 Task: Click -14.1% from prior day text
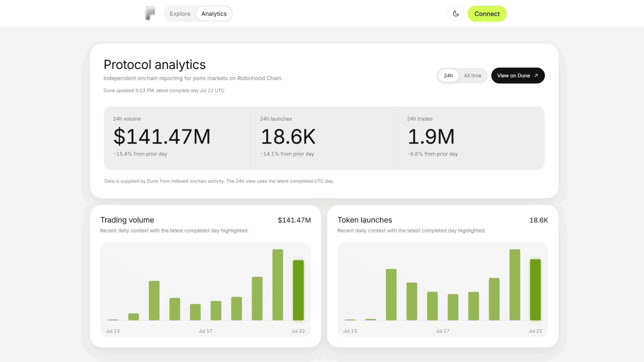[x=287, y=154]
